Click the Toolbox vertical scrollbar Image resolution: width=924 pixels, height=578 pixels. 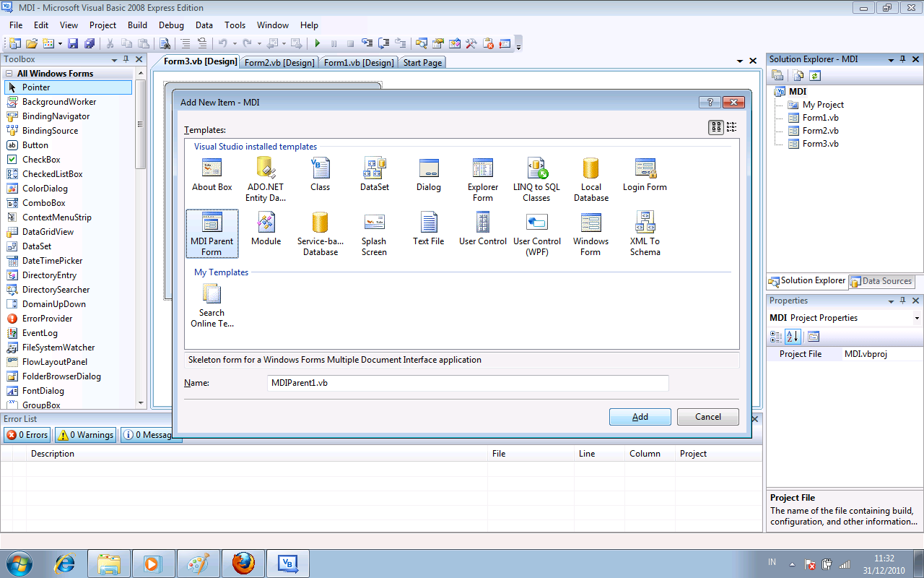pyautogui.click(x=141, y=238)
